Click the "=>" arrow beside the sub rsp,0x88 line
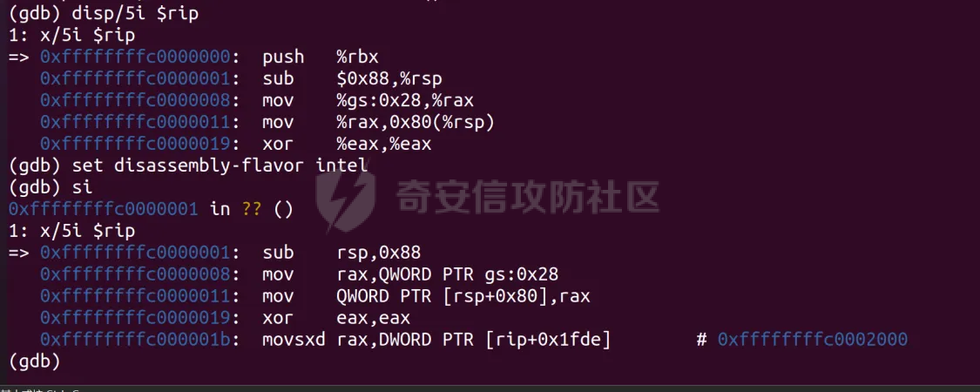 click(19, 253)
